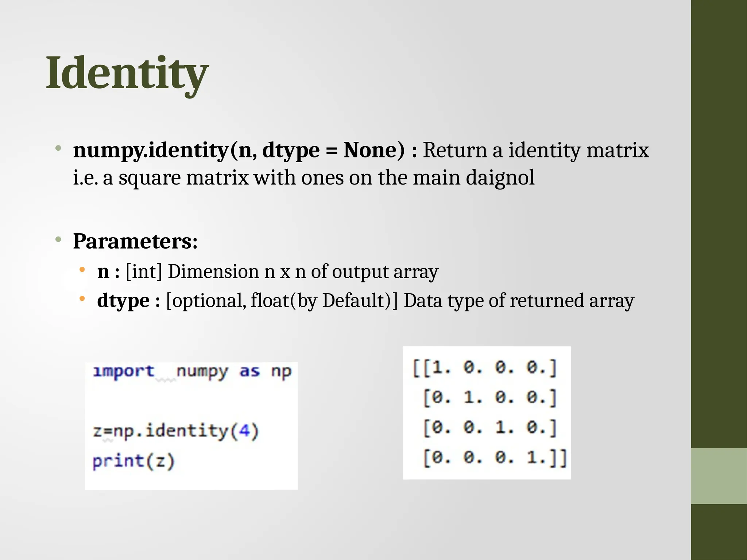
Task: Click the output row '[0. 0. 0. 1.]]'
Action: 495,458
